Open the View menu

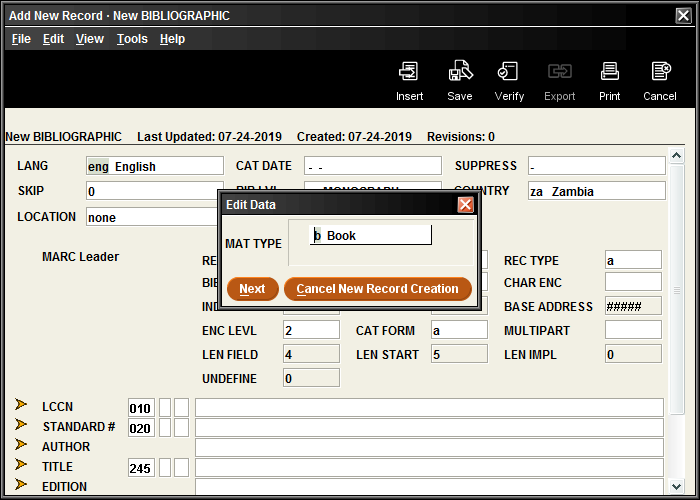click(x=90, y=39)
